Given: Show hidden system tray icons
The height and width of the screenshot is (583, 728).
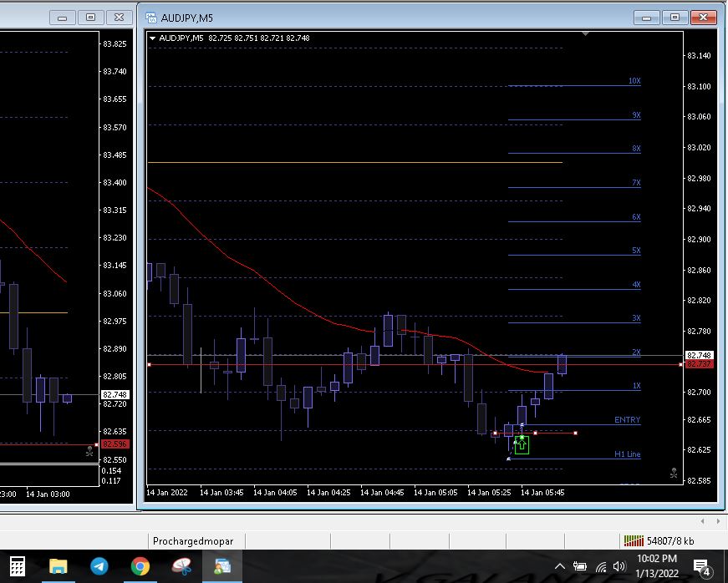Looking at the screenshot, I should (561, 567).
